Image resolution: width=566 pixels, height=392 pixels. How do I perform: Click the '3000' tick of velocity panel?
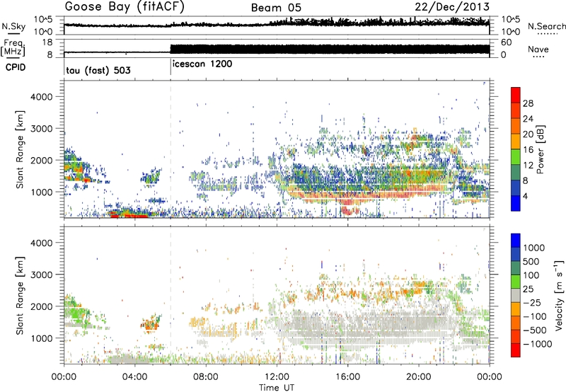tap(42, 275)
